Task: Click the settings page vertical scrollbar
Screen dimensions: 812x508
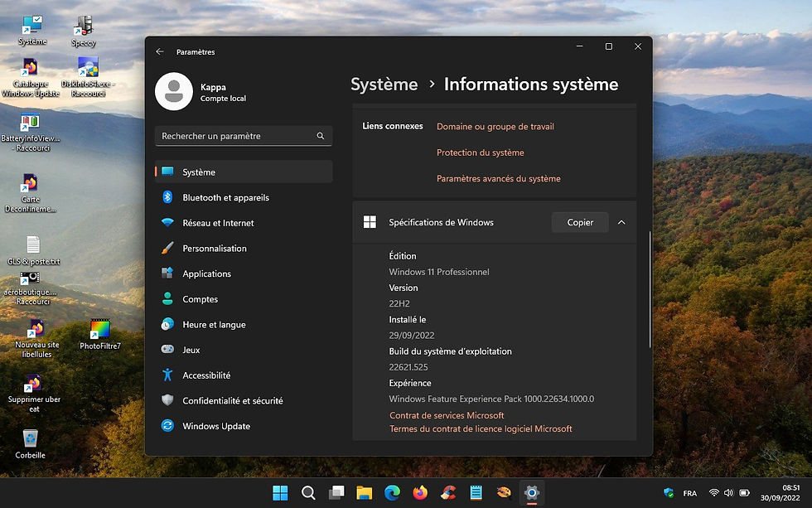Action: point(650,289)
